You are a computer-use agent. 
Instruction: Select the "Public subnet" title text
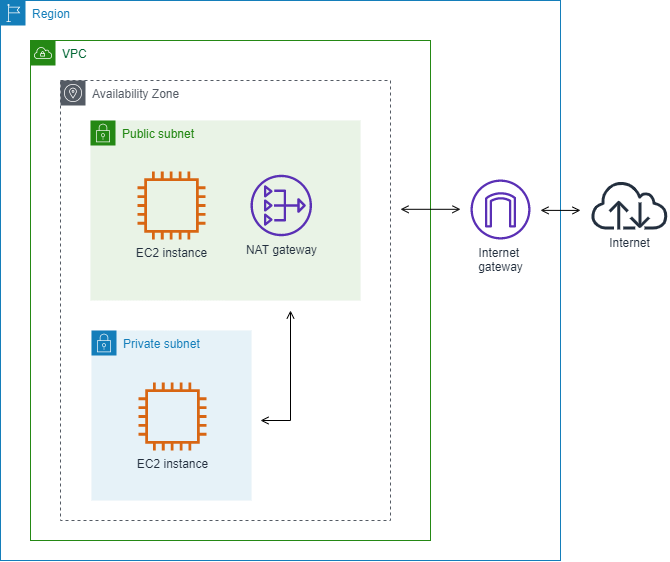coord(158,133)
